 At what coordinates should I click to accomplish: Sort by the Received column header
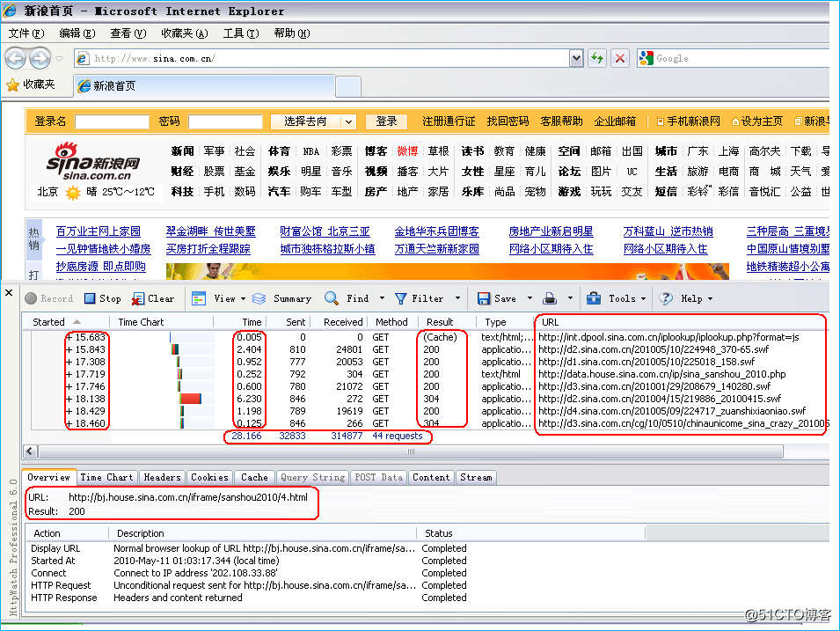340,322
